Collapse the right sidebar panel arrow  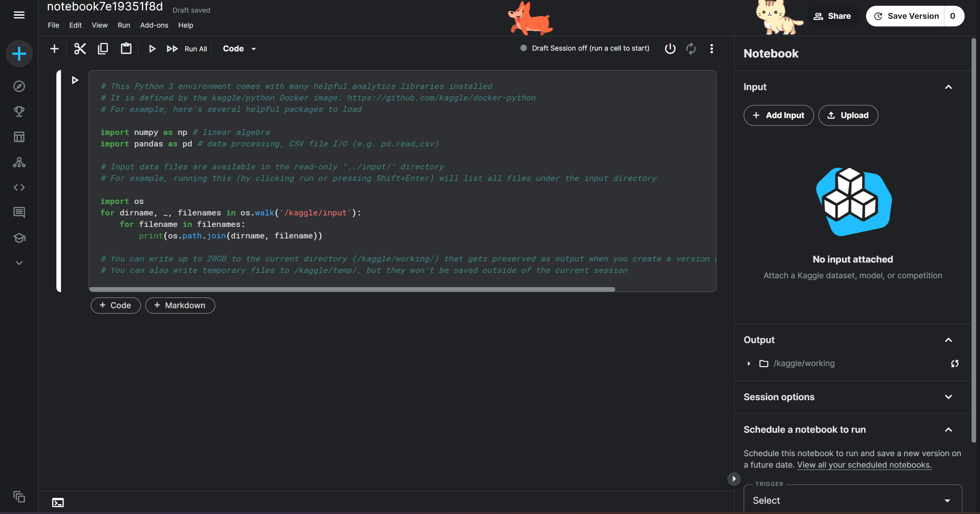(734, 479)
